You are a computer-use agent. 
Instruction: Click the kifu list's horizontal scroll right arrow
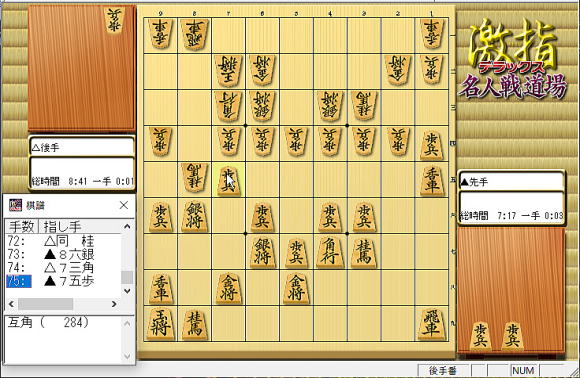pyautogui.click(x=114, y=304)
